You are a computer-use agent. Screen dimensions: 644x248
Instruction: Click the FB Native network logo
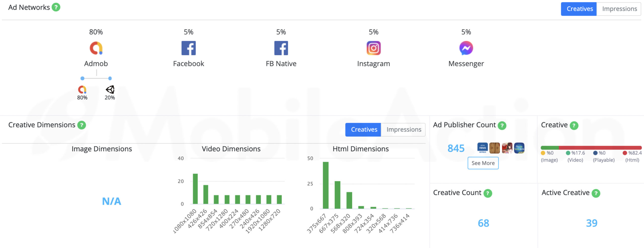(281, 48)
